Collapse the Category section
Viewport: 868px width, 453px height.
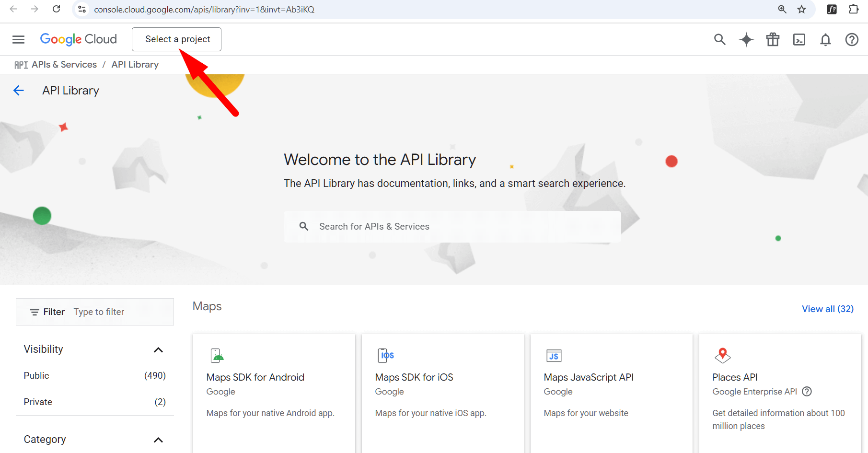point(158,440)
